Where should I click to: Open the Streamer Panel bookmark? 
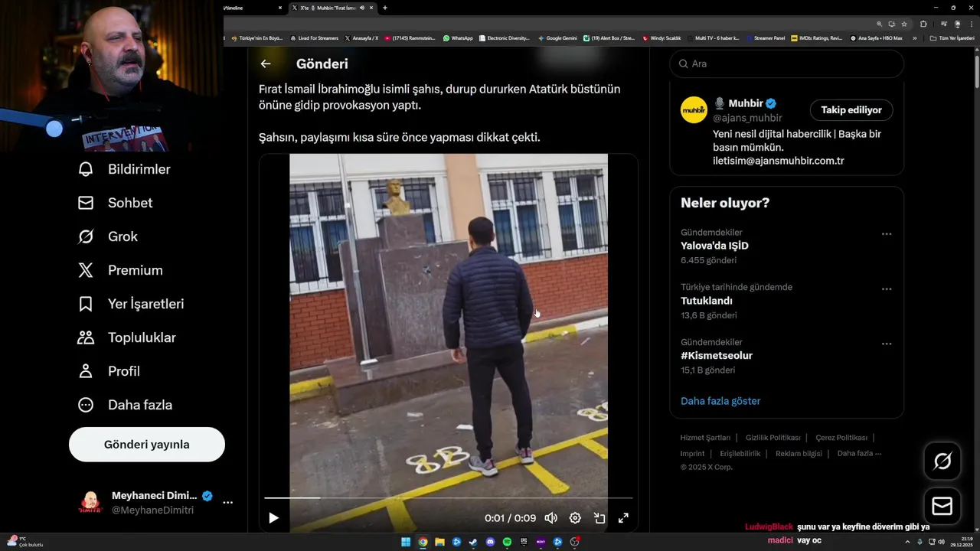click(765, 37)
